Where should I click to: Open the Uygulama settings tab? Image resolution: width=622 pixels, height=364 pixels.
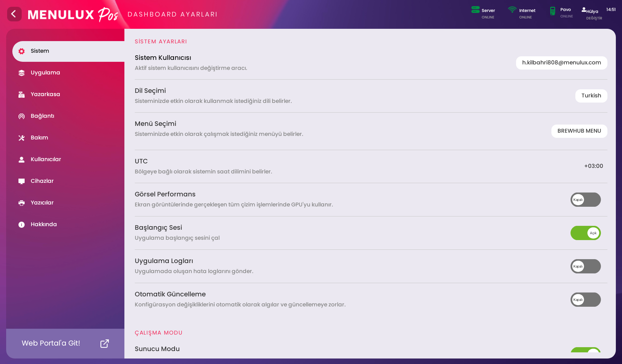(x=68, y=73)
